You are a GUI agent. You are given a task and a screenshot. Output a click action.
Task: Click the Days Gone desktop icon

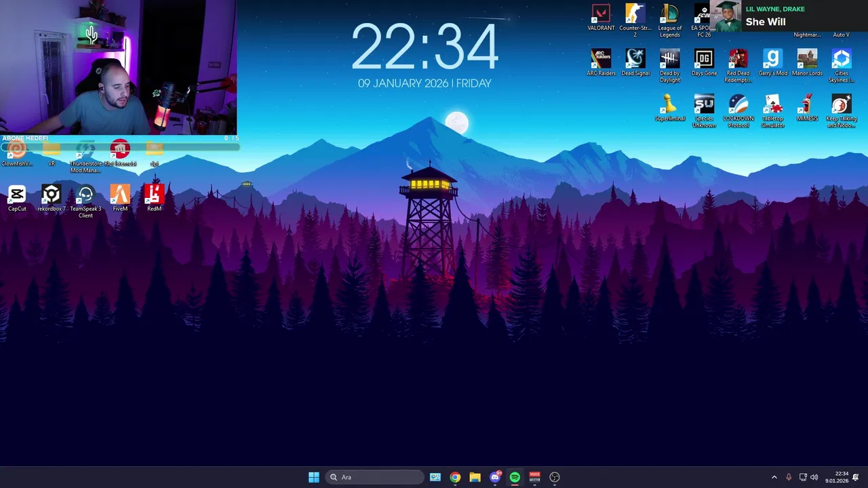click(704, 63)
